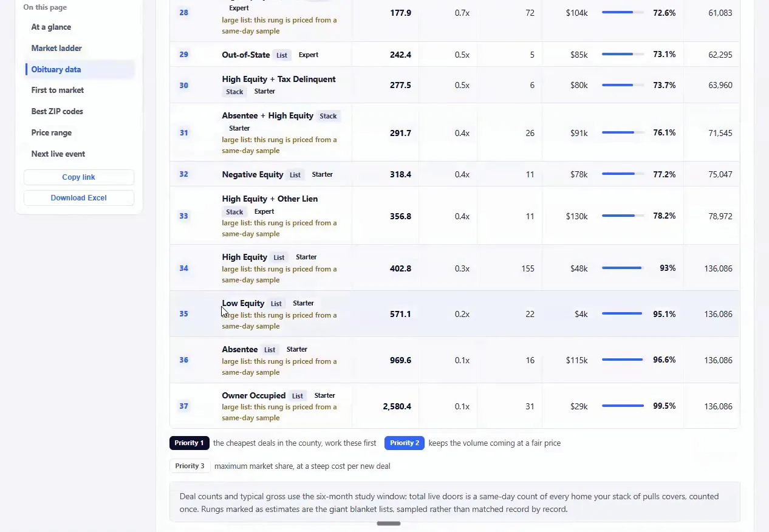The width and height of the screenshot is (769, 532).
Task: Go to Price range section
Action: pos(52,133)
